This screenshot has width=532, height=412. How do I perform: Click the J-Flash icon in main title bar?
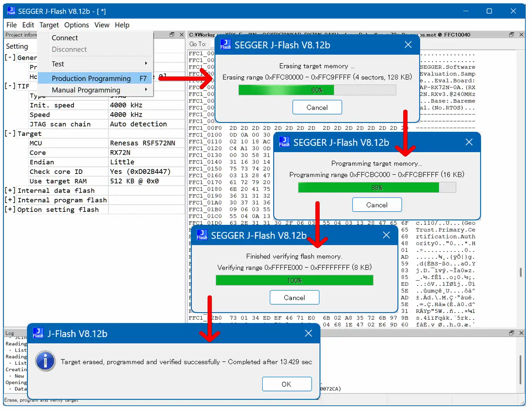pyautogui.click(x=11, y=11)
